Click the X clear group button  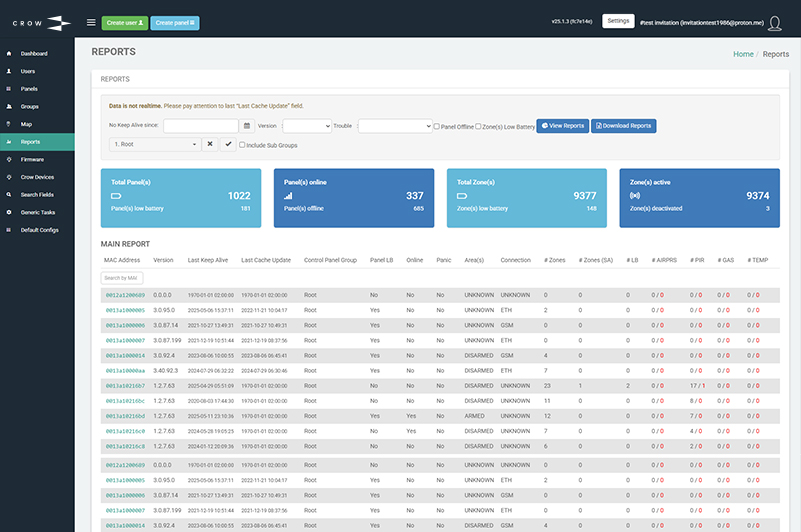click(210, 145)
